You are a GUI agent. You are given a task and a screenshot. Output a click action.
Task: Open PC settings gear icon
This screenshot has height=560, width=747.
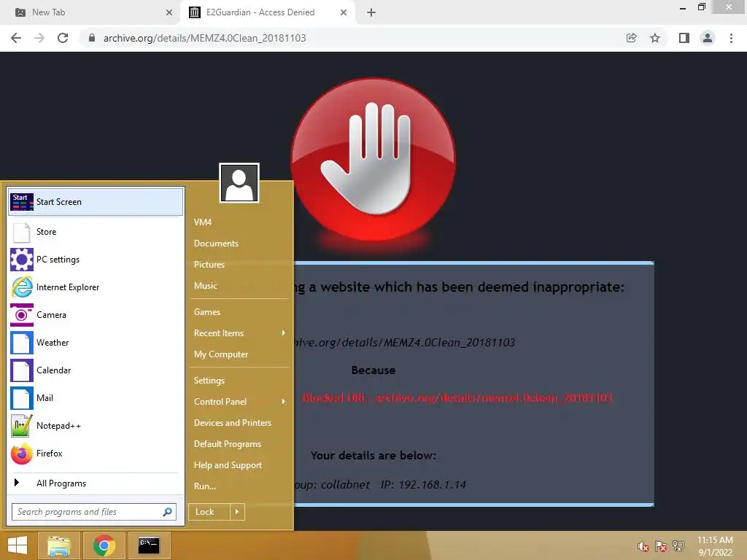pos(21,260)
